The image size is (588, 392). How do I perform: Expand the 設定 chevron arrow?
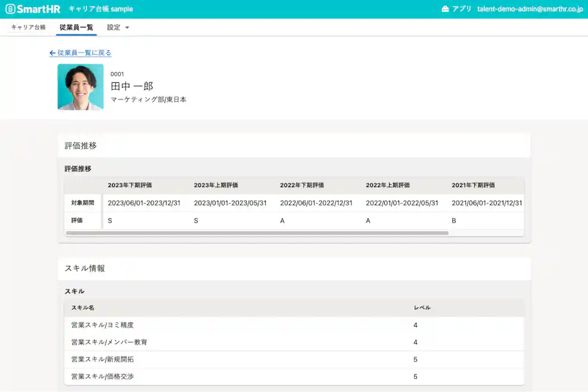tap(128, 27)
